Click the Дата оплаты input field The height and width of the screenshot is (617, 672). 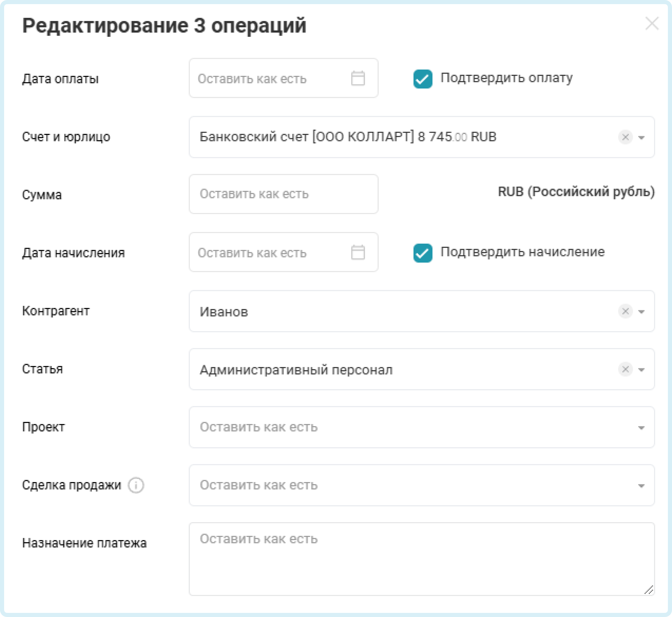point(267,78)
